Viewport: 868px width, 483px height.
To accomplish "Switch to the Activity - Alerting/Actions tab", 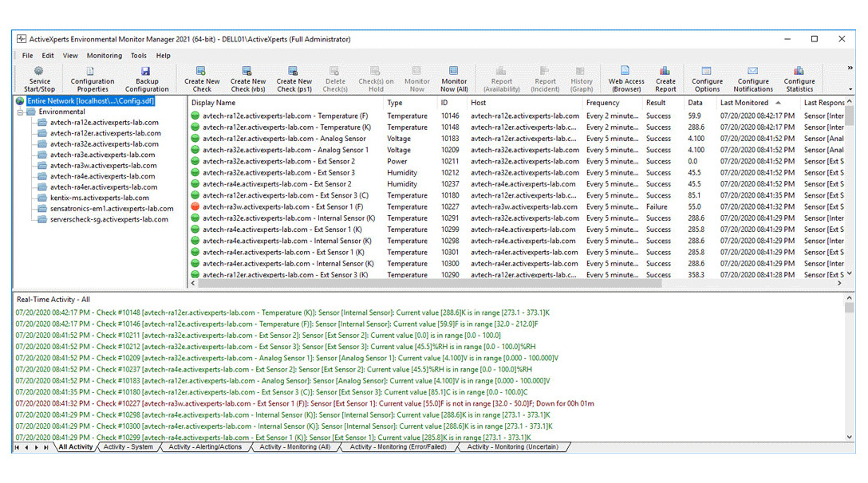I will click(x=205, y=447).
